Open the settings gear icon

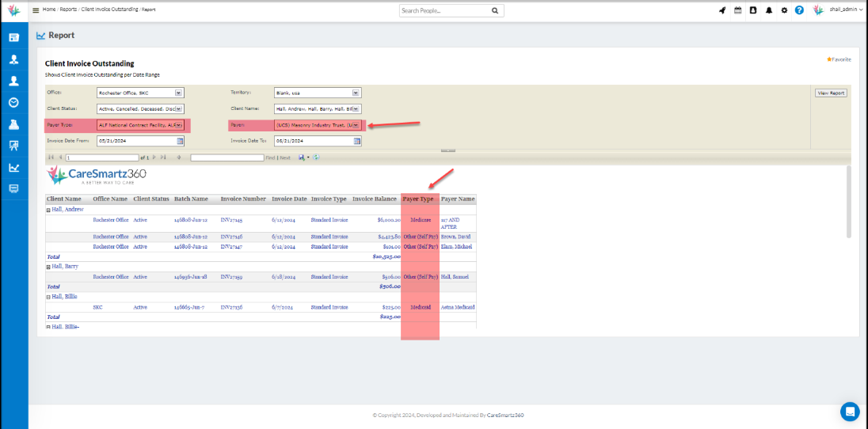784,10
